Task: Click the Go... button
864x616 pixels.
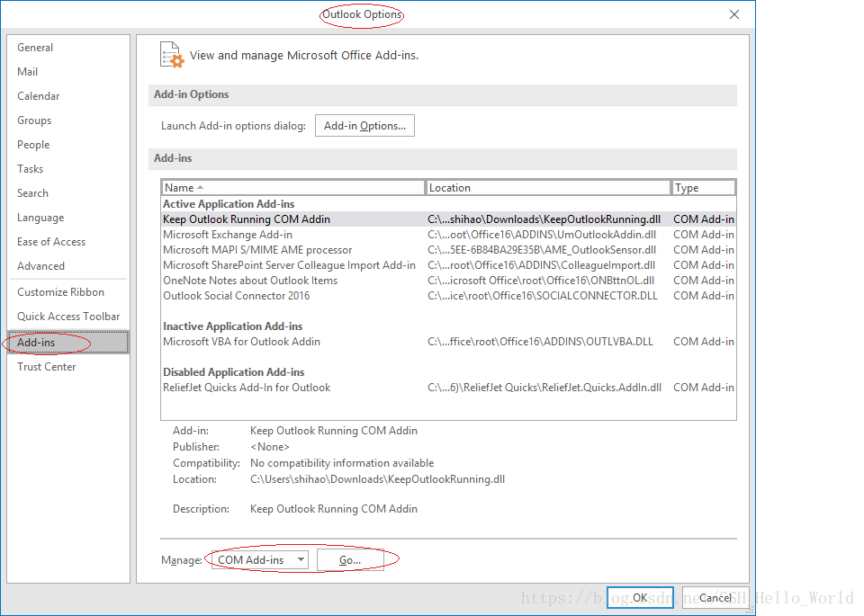Action: tap(350, 560)
